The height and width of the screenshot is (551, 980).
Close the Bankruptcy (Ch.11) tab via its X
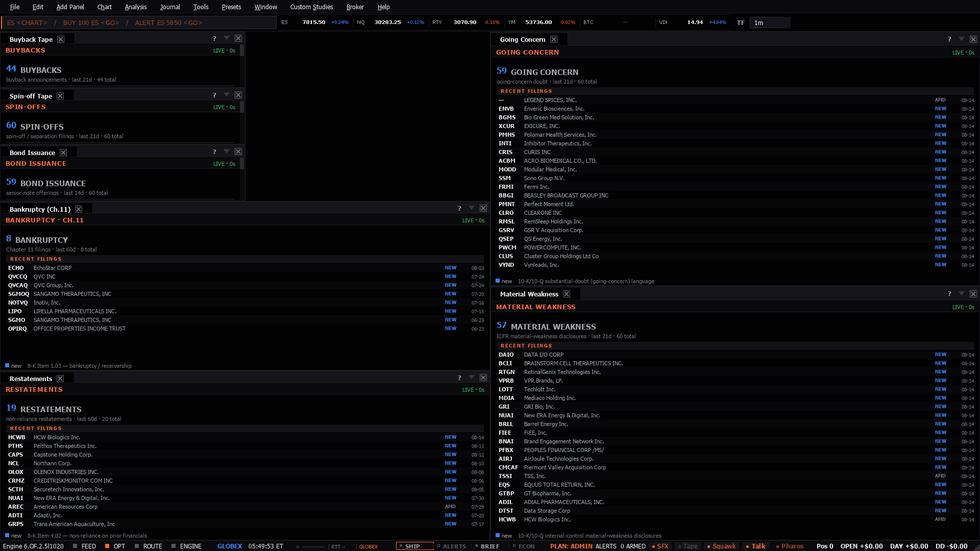tap(79, 209)
